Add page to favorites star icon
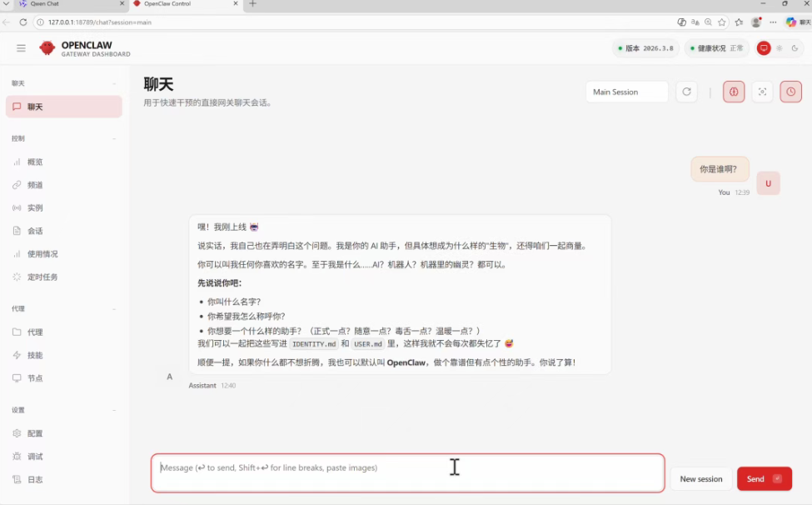The width and height of the screenshot is (812, 505). (722, 22)
